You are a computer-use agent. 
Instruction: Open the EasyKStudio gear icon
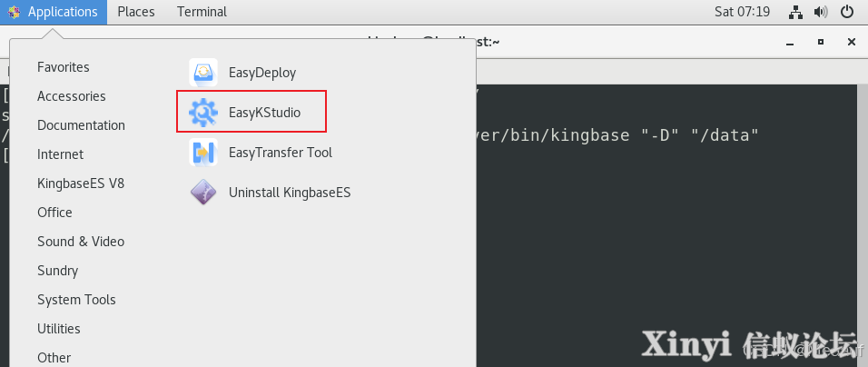[203, 113]
